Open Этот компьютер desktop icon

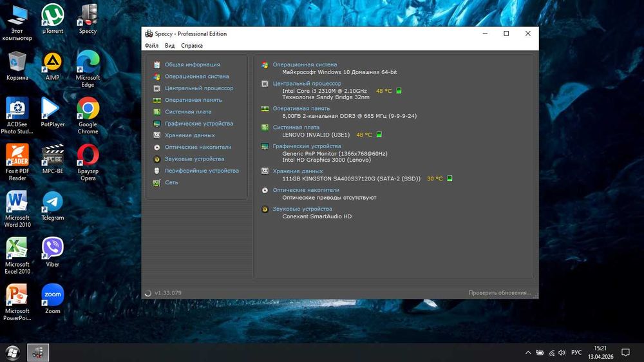[17, 23]
